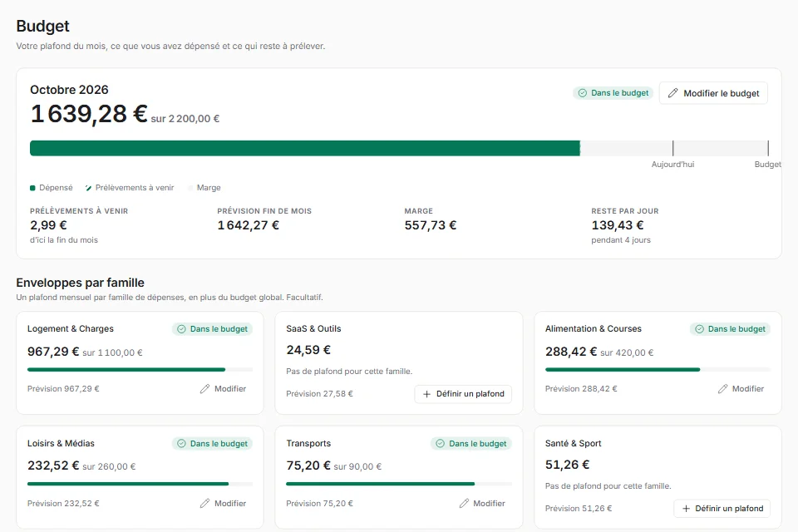Image resolution: width=798 pixels, height=532 pixels.
Task: Click the Marge legend item
Action: coord(204,188)
